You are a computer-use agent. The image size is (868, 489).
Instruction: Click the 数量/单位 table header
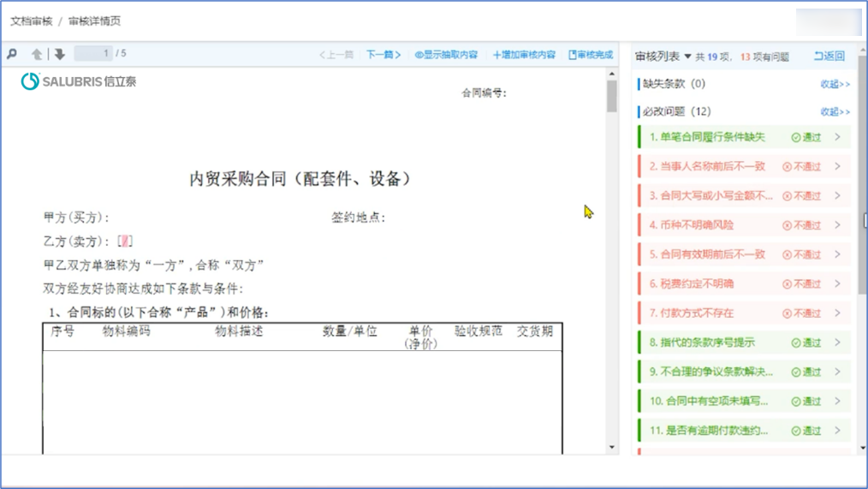(x=350, y=331)
